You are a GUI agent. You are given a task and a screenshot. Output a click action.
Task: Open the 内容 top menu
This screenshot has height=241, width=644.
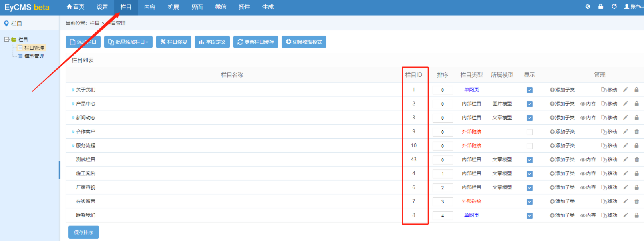tap(149, 7)
